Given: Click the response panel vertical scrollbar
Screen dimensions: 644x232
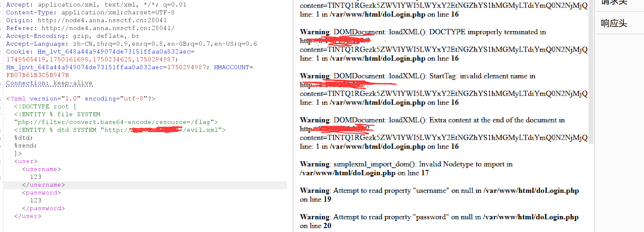Looking at the screenshot, I should (591, 72).
